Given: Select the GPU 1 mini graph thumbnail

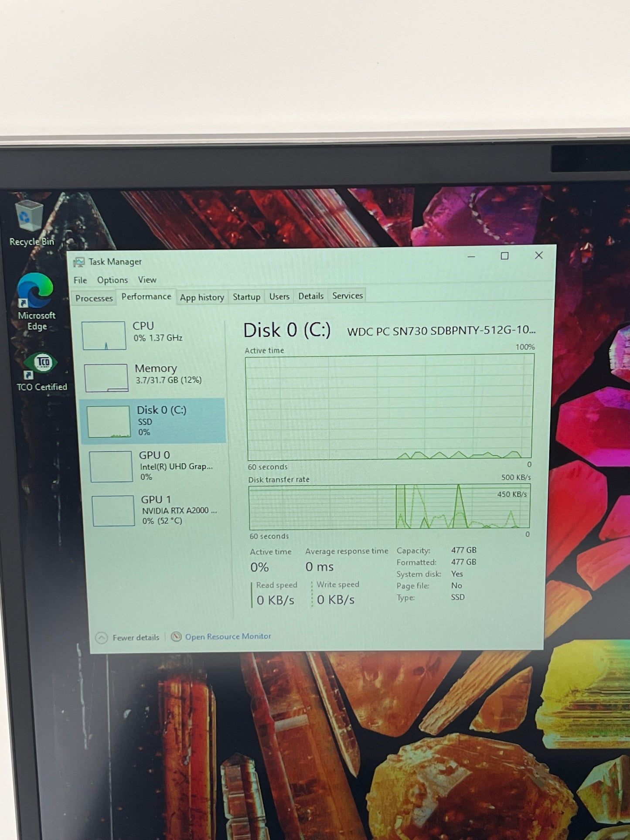Looking at the screenshot, I should point(113,511).
